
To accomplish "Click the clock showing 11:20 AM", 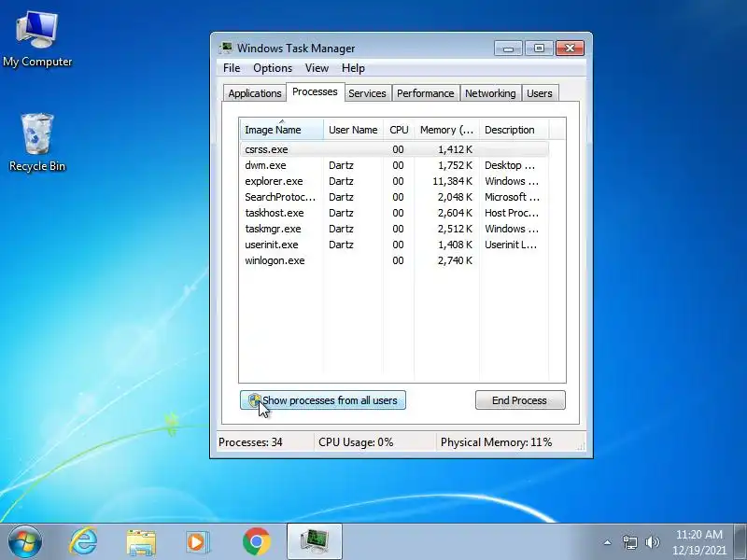I will 698,534.
